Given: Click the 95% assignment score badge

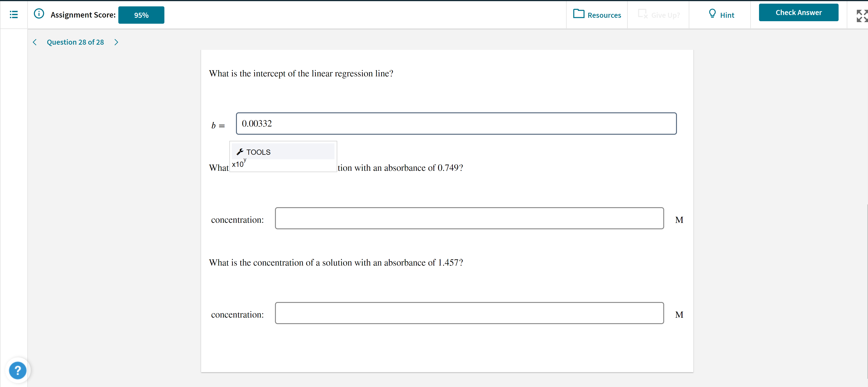Looking at the screenshot, I should tap(141, 15).
